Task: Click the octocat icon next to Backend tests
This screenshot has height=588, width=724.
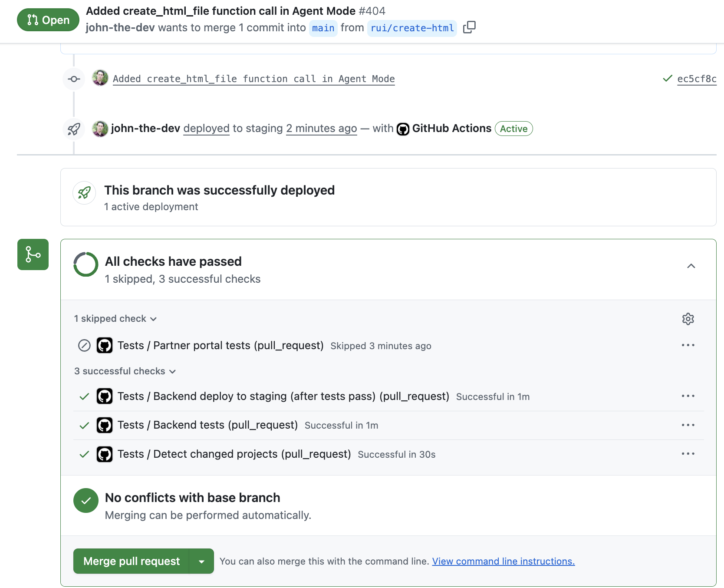Action: coord(104,425)
